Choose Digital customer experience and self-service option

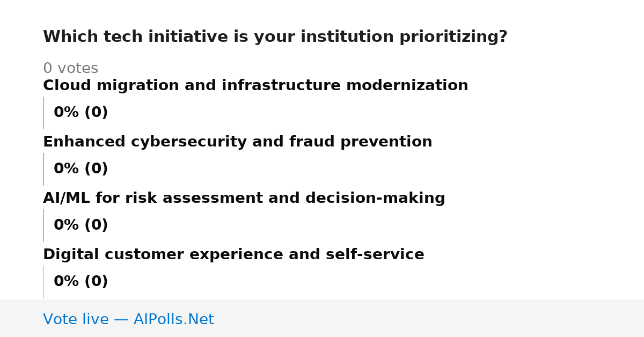click(x=233, y=254)
